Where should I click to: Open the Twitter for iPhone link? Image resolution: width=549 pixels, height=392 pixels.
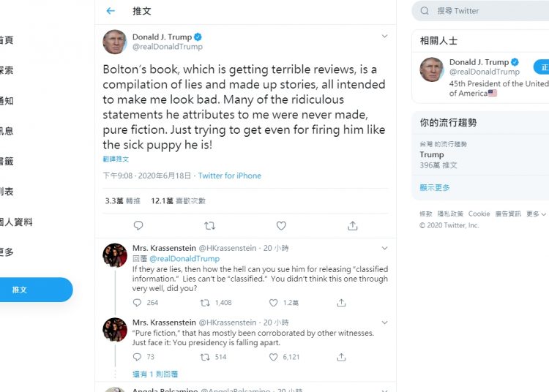230,176
